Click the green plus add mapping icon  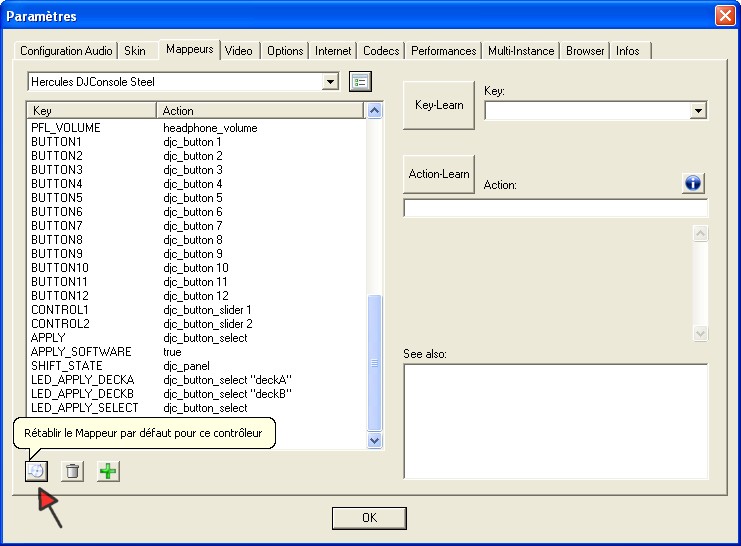coord(108,471)
